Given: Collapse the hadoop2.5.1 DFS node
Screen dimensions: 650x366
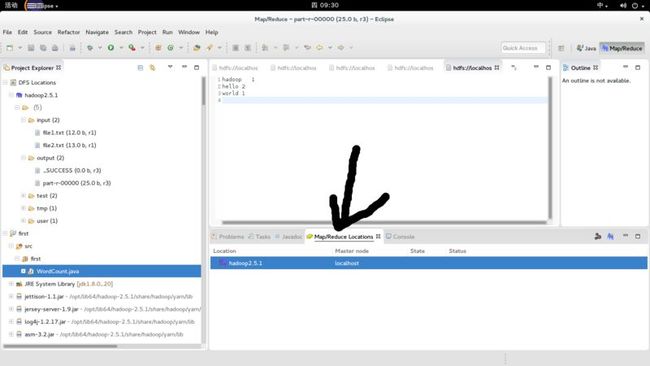Looking at the screenshot, I should pyautogui.click(x=11, y=95).
